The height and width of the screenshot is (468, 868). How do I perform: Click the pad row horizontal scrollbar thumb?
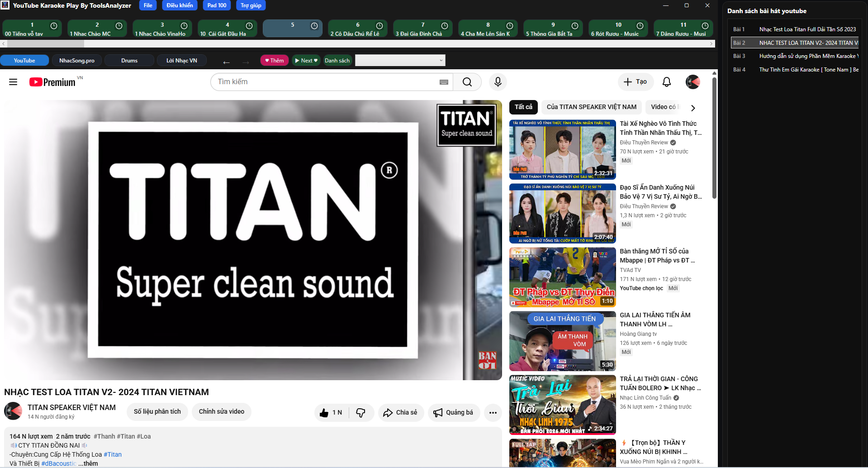[45, 44]
